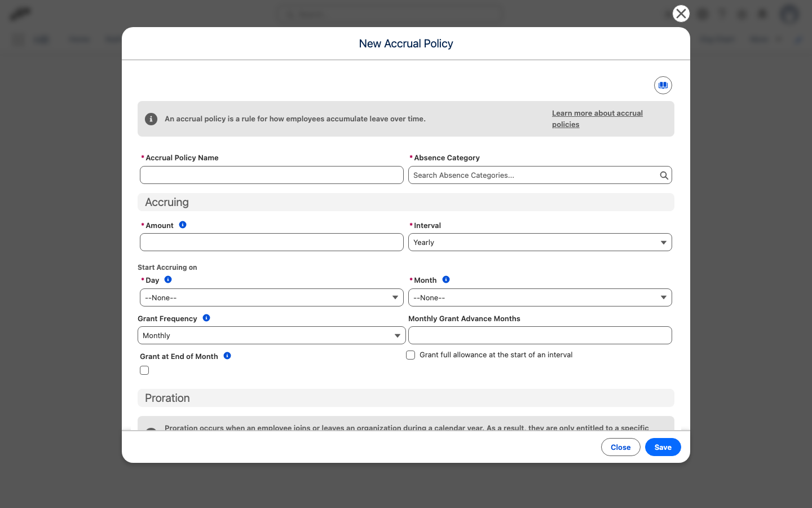Open the Month dropdown
The height and width of the screenshot is (508, 812).
[540, 297]
